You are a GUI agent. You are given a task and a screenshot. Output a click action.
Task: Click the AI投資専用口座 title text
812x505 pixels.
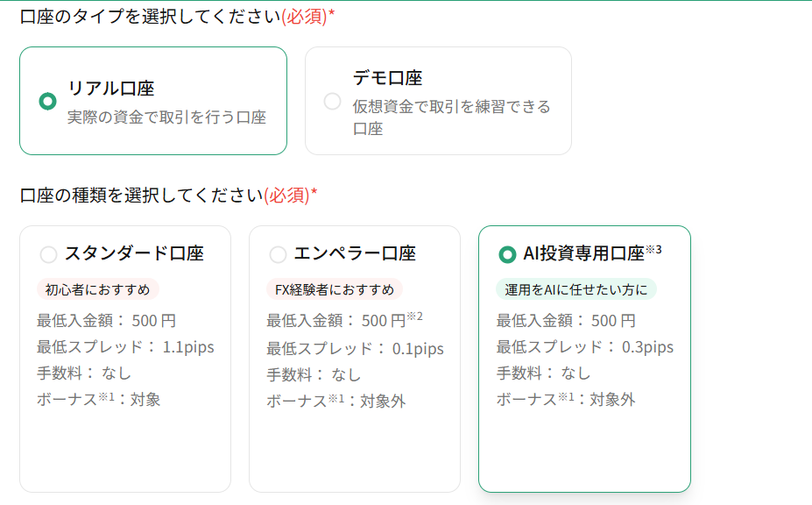pos(583,254)
